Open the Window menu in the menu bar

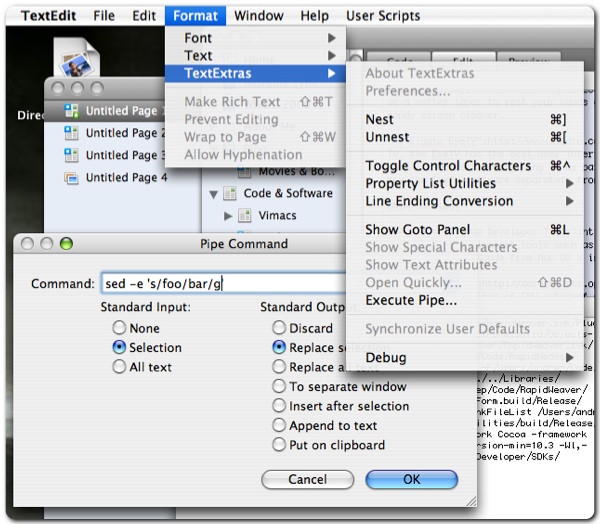tap(259, 16)
